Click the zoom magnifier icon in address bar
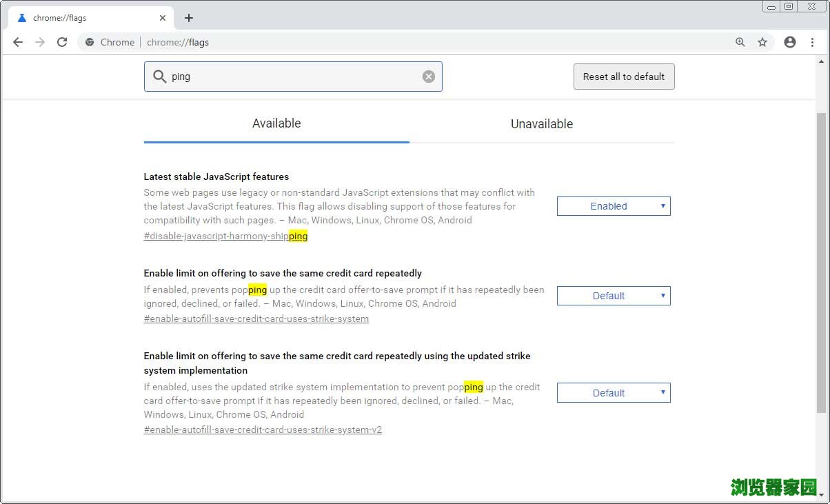This screenshot has width=830, height=504. point(740,42)
